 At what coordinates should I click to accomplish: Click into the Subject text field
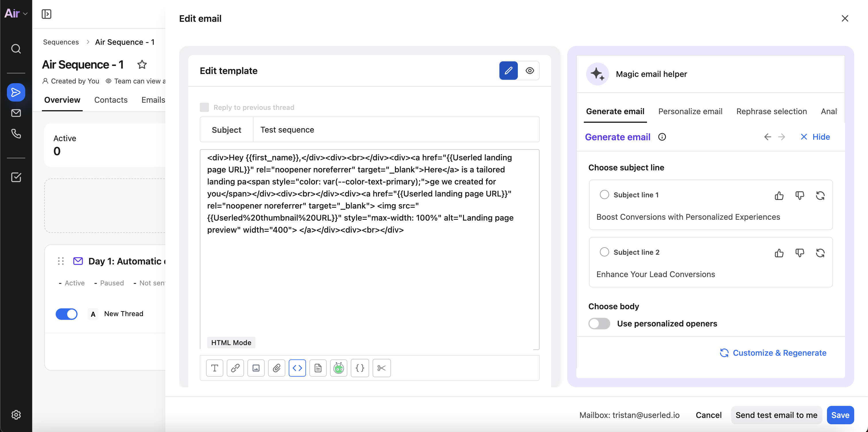pos(396,130)
